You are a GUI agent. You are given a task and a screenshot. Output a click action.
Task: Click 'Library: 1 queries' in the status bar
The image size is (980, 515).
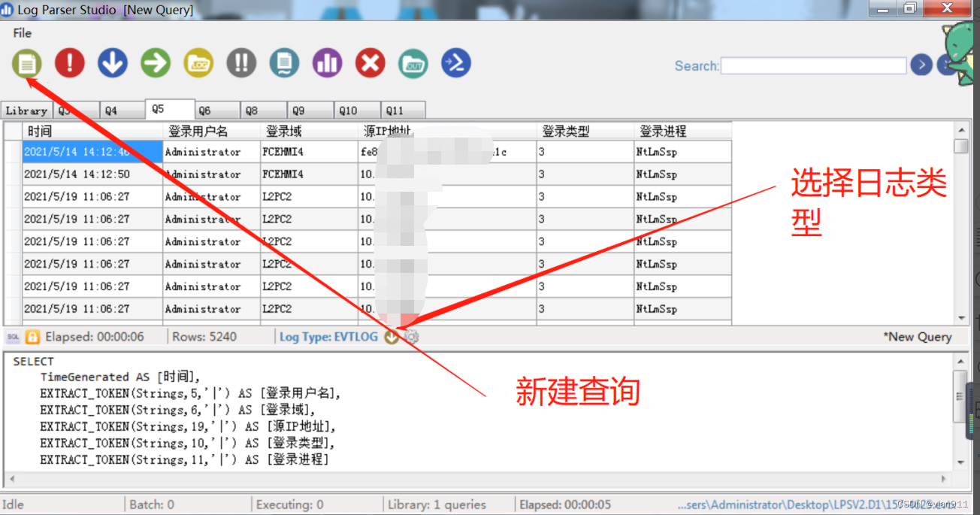[x=437, y=504]
